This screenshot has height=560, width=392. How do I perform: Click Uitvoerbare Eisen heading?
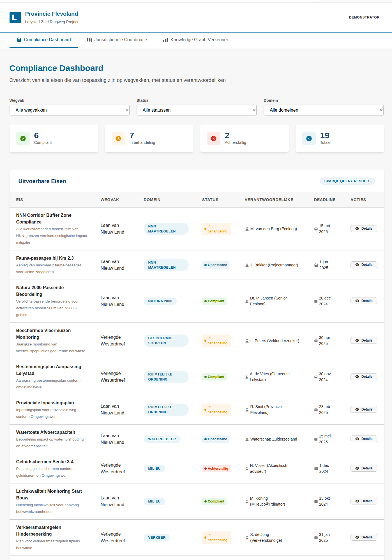tap(42, 181)
